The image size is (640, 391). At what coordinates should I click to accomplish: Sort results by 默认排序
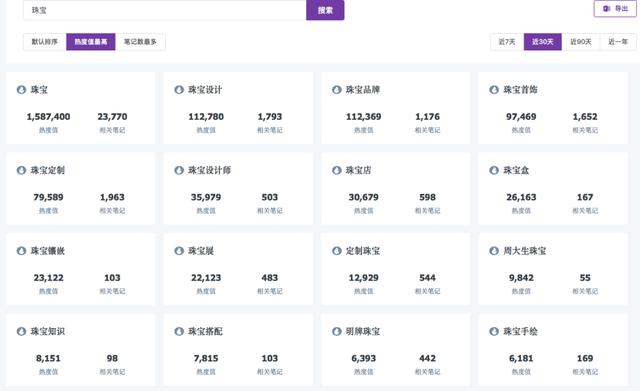[45, 42]
